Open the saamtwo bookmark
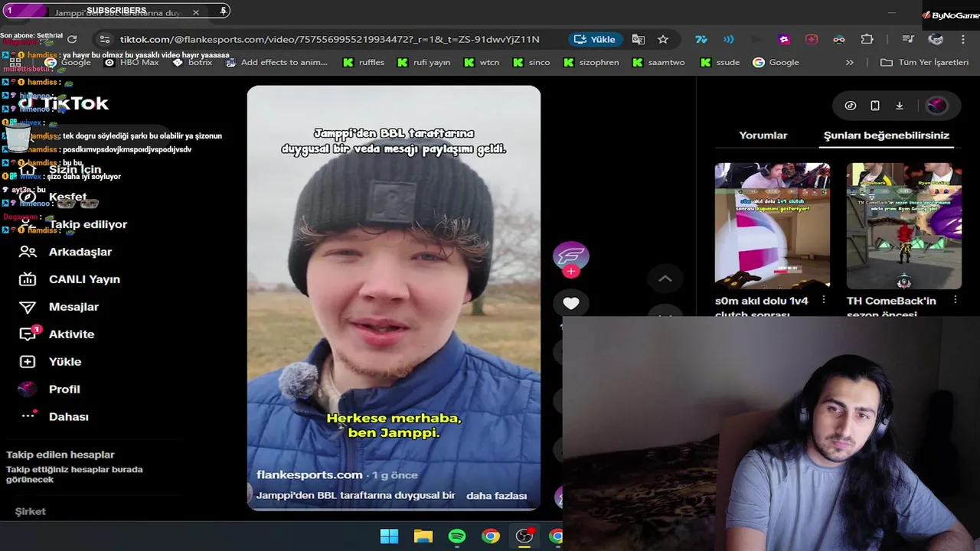980x551 pixels. [658, 63]
